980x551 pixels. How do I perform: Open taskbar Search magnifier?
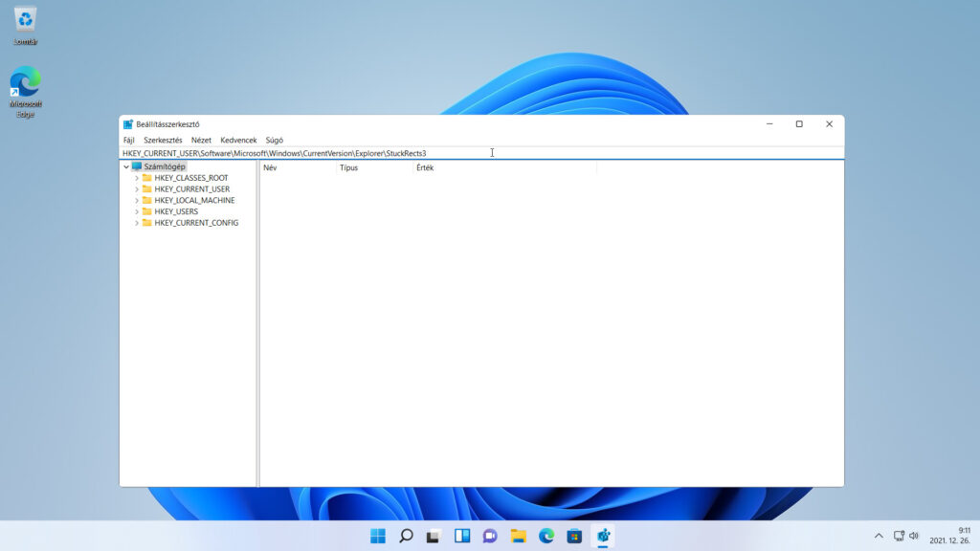pos(406,536)
